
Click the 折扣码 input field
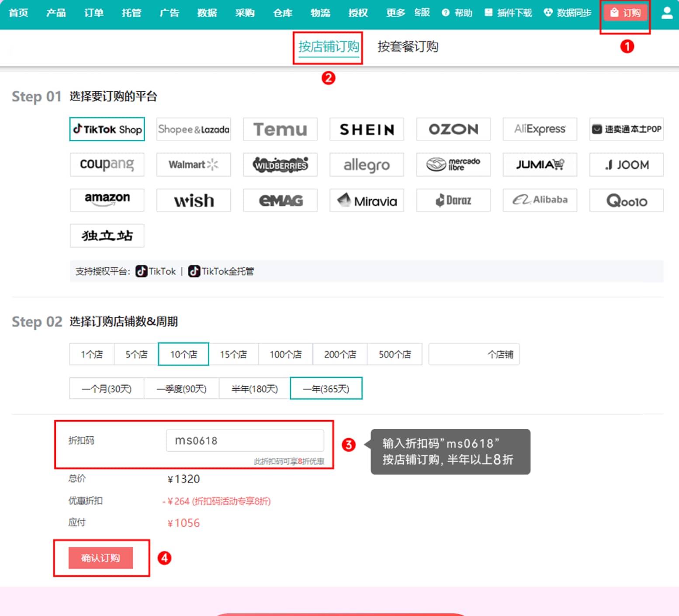245,440
